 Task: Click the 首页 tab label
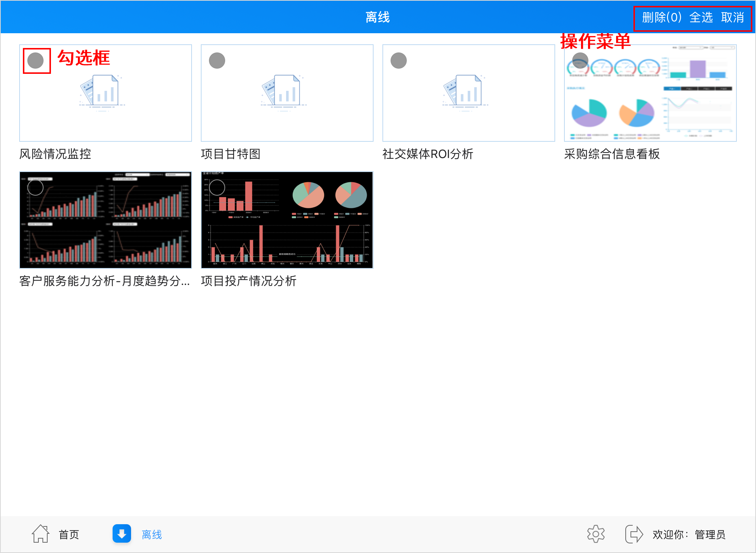coord(69,535)
